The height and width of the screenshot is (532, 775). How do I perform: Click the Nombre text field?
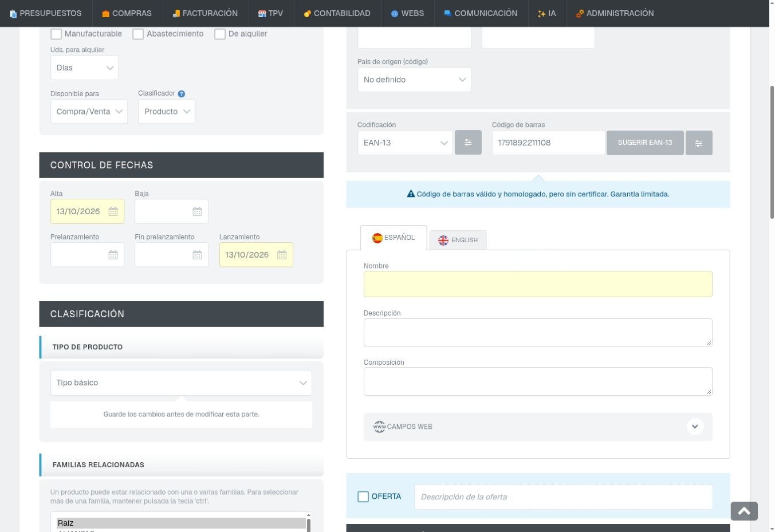tap(538, 284)
